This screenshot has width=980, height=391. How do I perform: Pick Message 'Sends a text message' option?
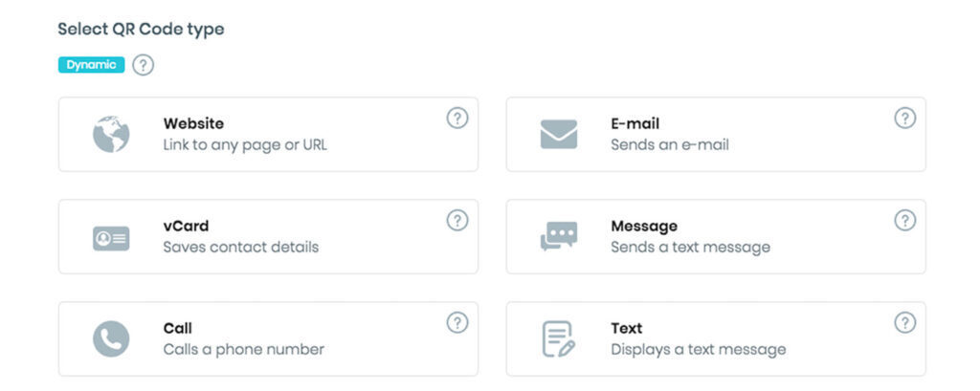(716, 237)
